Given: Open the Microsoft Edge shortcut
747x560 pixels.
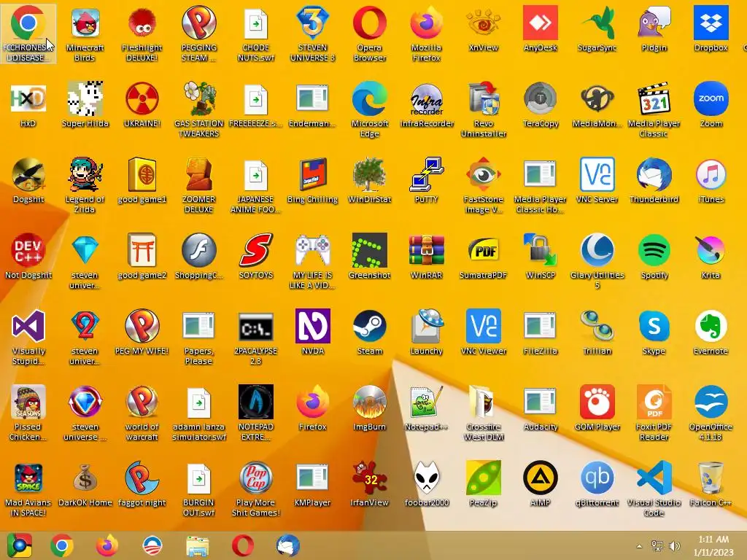Looking at the screenshot, I should pyautogui.click(x=370, y=98).
